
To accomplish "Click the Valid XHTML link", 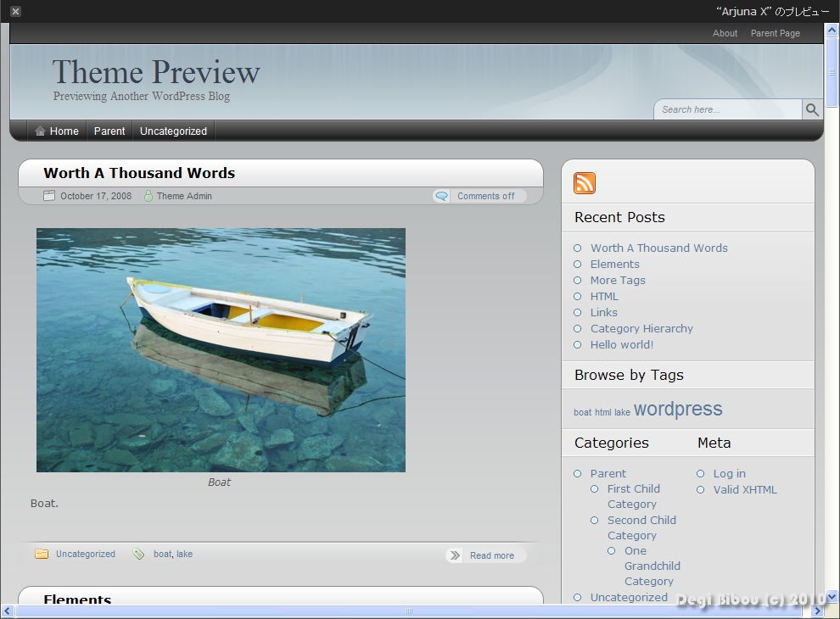I will pos(745,489).
